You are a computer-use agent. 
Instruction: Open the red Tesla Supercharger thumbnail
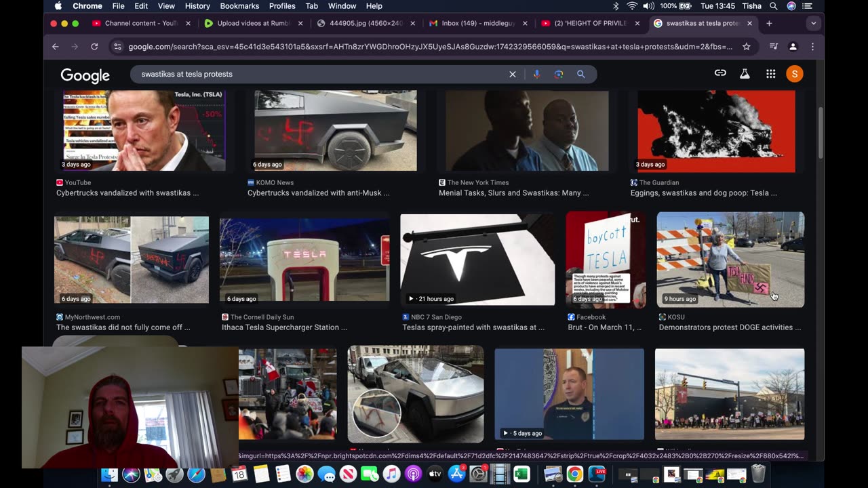click(304, 260)
